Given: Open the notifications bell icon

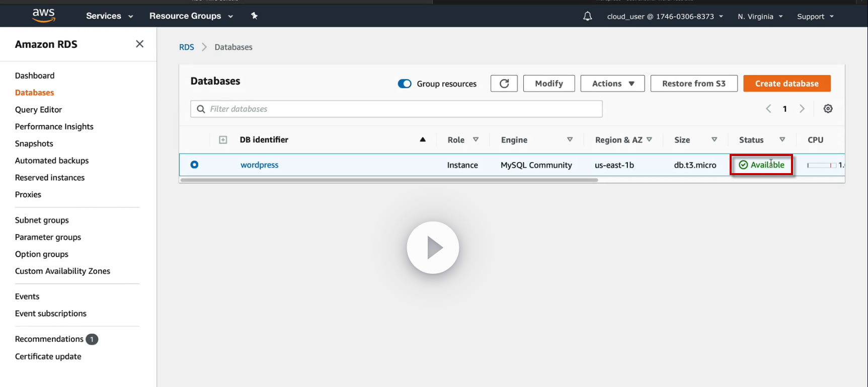Looking at the screenshot, I should tap(587, 16).
